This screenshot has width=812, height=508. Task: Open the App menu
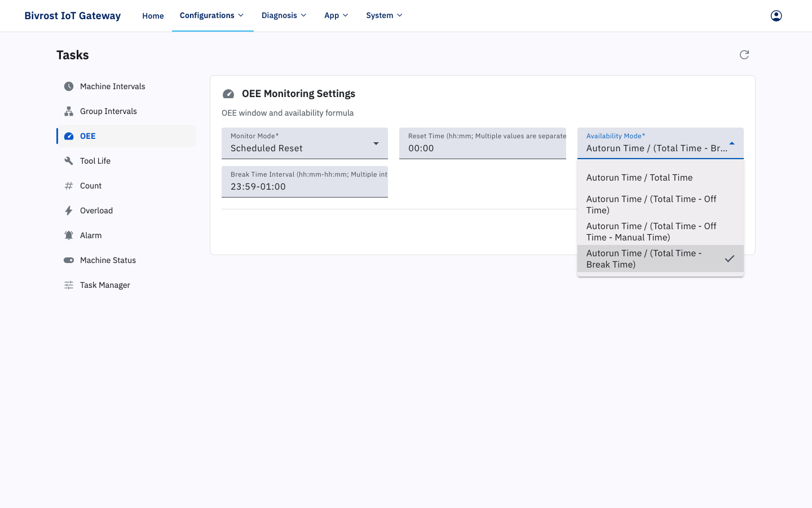337,15
